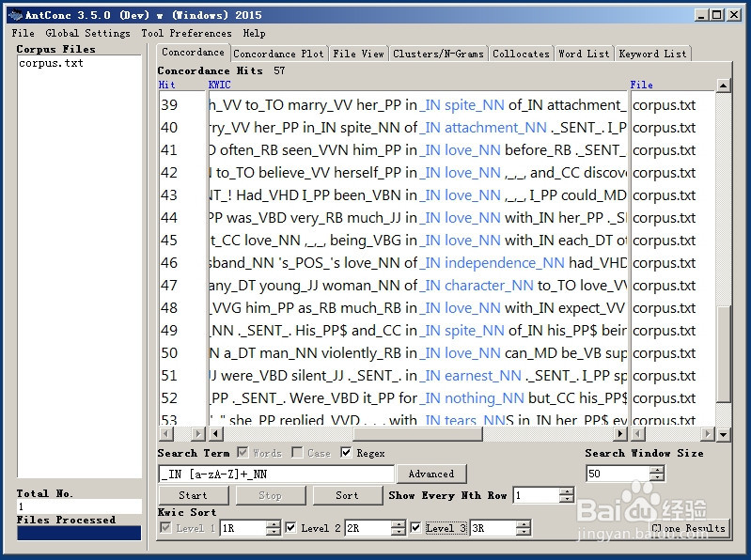This screenshot has width=751, height=560.
Task: Decrease the Show Every Nth Row value
Action: tap(567, 499)
